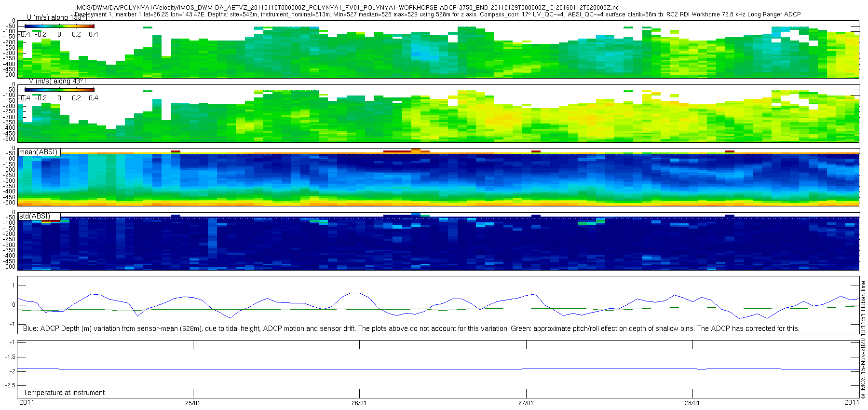Screen dimensions: 868x410
Task: Click the '27/01' date axis label
Action: 526,403
